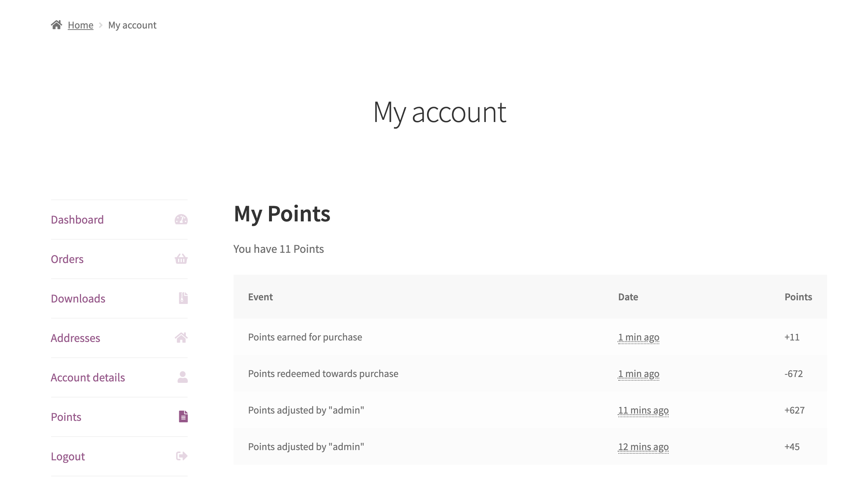
Task: Open the Addresses page
Action: tap(76, 338)
